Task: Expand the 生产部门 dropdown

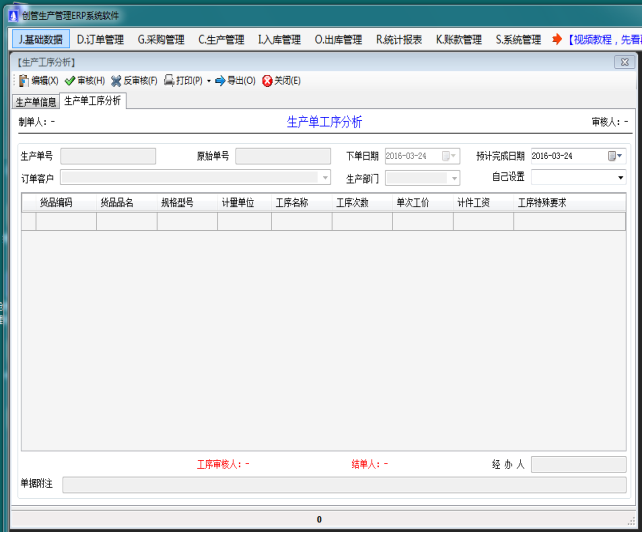Action: click(454, 178)
